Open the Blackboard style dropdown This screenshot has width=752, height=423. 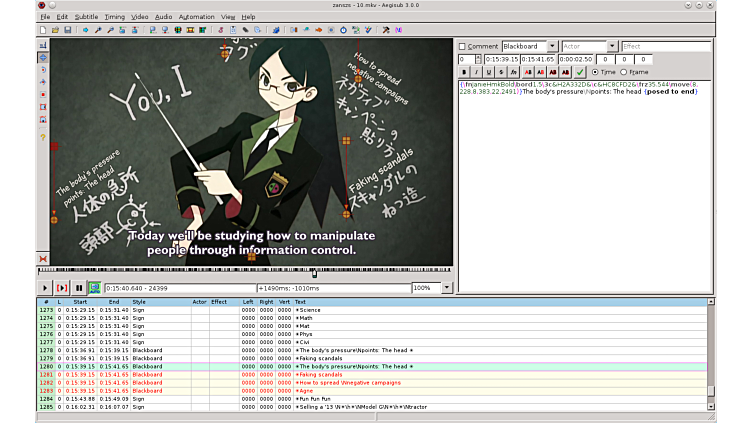551,46
